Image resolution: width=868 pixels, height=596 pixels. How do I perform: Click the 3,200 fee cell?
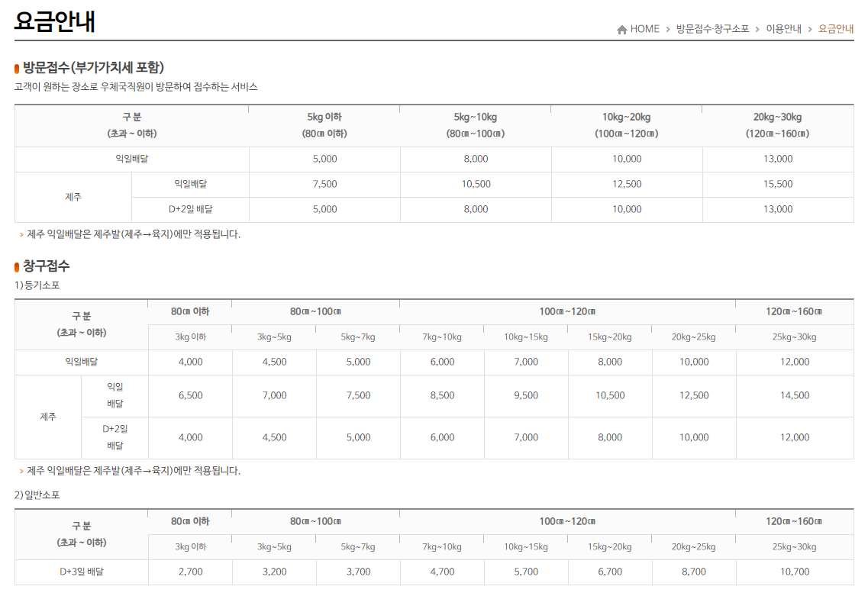coord(275,572)
